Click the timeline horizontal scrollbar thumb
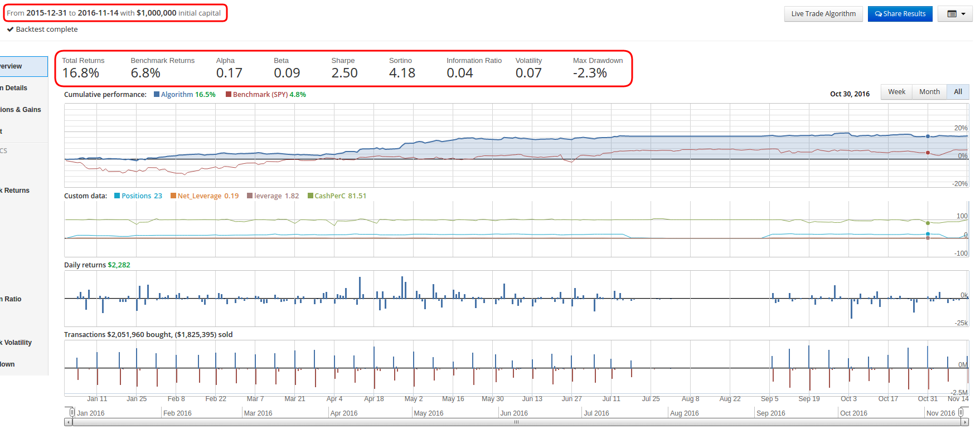 tap(516, 422)
